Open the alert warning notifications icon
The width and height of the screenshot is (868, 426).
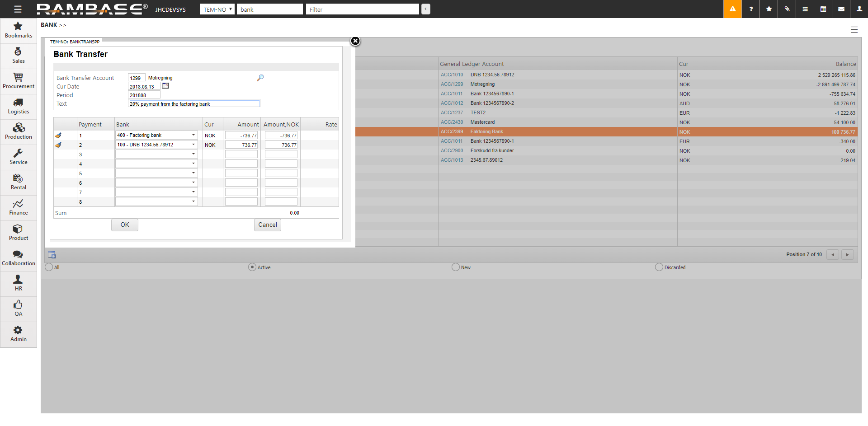point(732,9)
